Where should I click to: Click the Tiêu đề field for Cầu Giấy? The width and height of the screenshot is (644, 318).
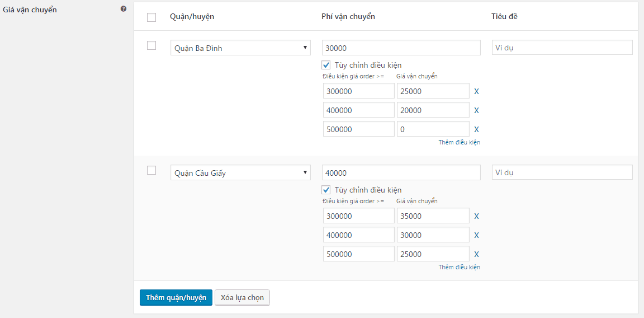coord(562,172)
